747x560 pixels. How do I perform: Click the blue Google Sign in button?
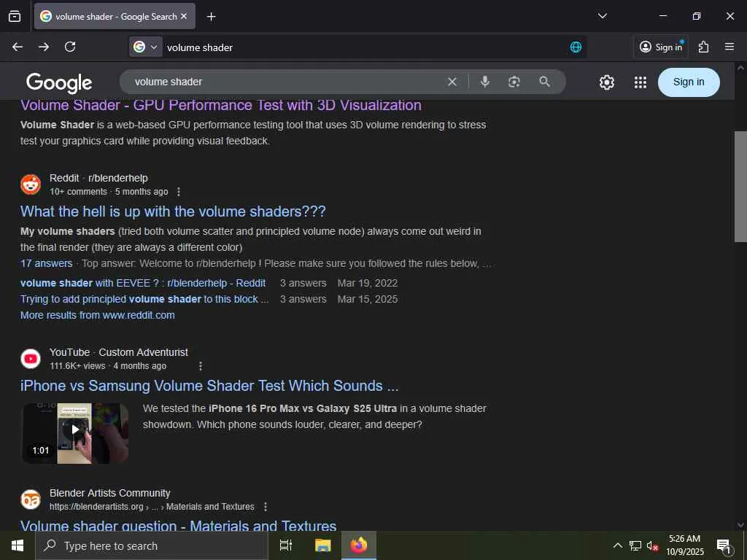[x=689, y=82]
